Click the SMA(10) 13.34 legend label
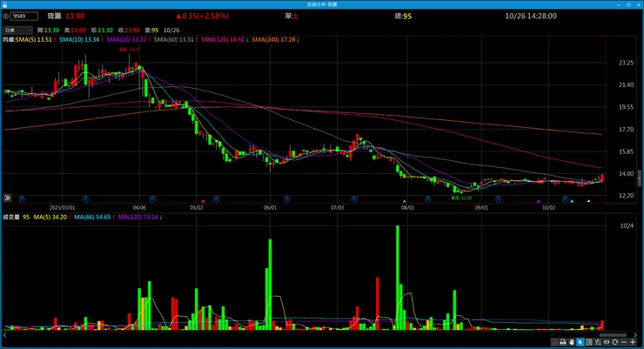Viewport: 644px width, 349px height. click(79, 40)
